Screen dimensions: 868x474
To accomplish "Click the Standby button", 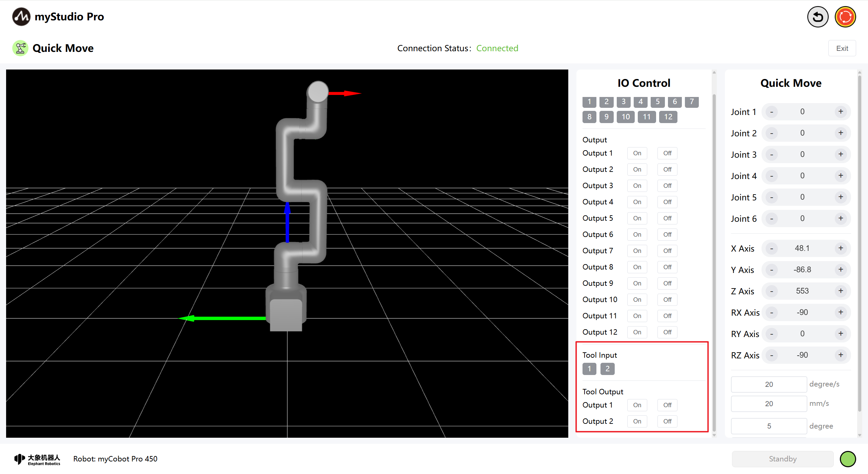I will [783, 459].
